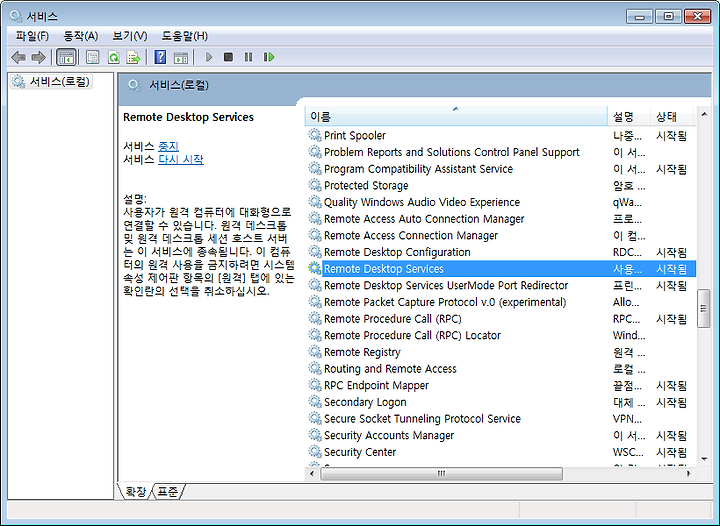The height and width of the screenshot is (526, 720).
Task: Click the qWa... description cell
Action: pyautogui.click(x=627, y=202)
